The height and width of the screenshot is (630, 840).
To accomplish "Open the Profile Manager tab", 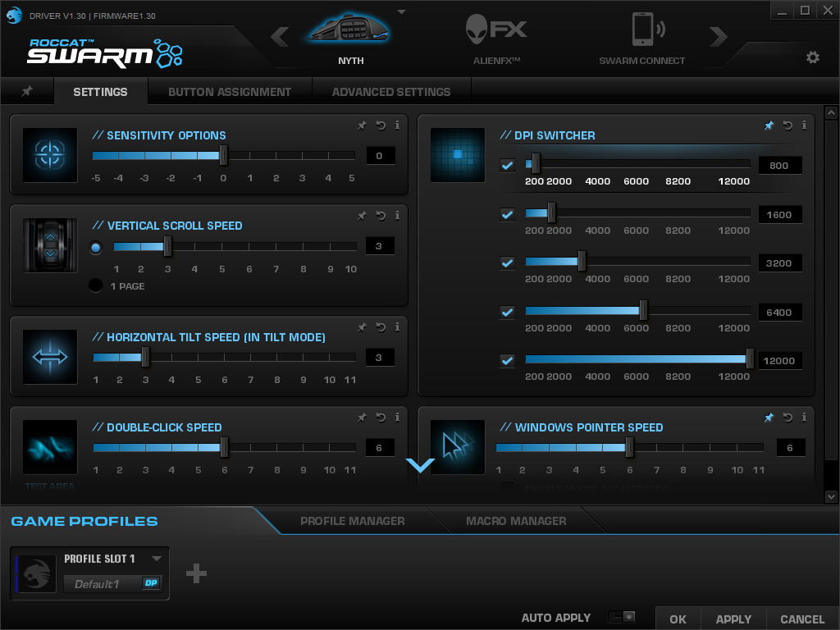I will (x=352, y=521).
